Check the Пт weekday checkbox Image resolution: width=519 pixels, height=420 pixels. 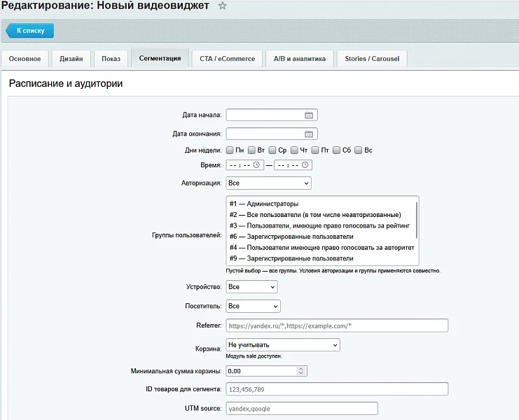point(315,150)
